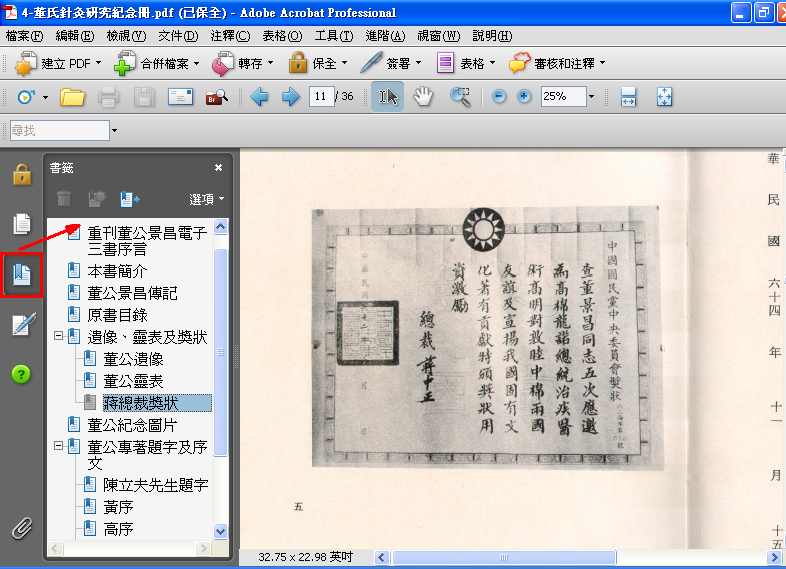The image size is (786, 569).
Task: Go to next page with right arrow
Action: click(x=291, y=96)
